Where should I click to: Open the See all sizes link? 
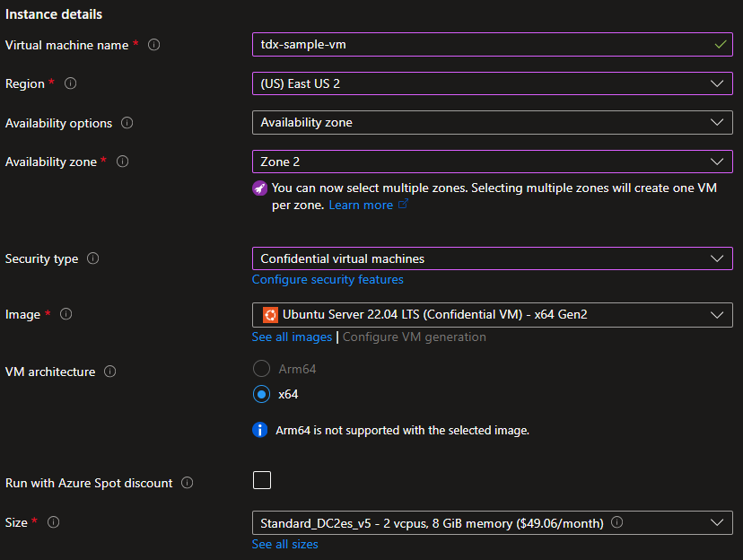[x=284, y=544]
